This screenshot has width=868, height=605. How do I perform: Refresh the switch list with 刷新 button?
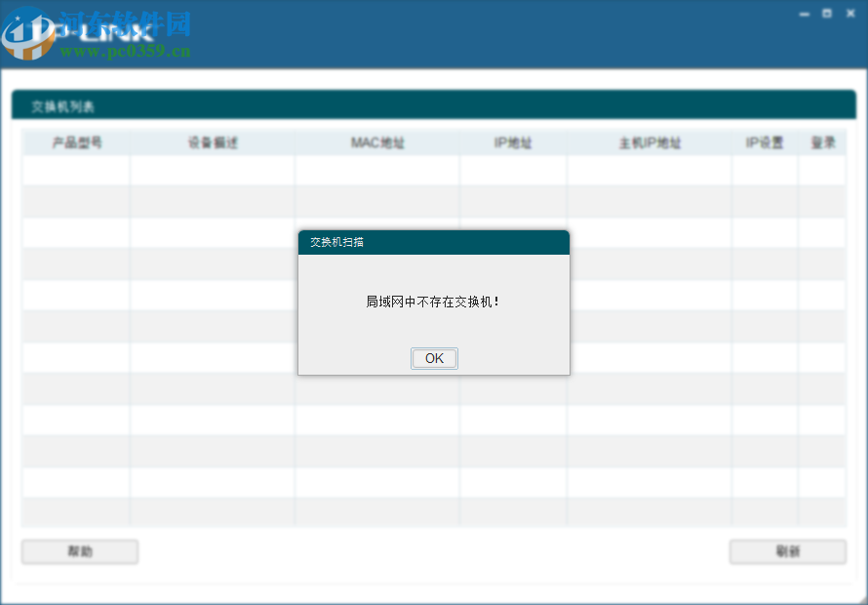pyautogui.click(x=787, y=551)
